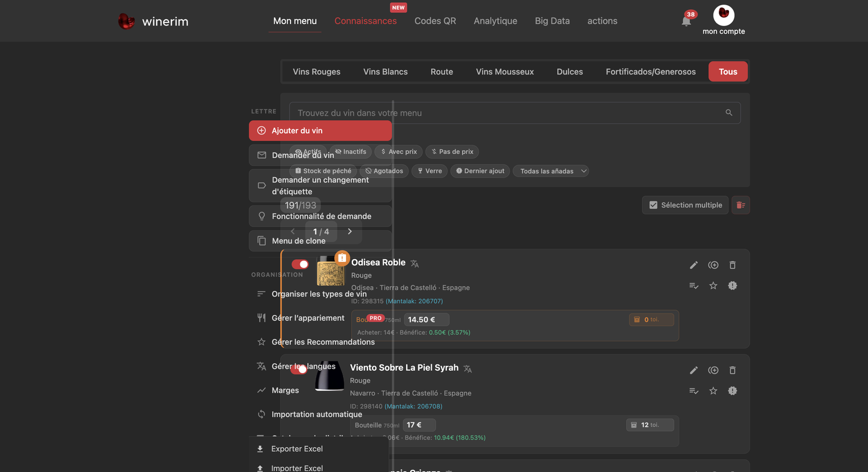Switch to the Vins Mousseux tab
Viewport: 868px width, 472px height.
505,72
